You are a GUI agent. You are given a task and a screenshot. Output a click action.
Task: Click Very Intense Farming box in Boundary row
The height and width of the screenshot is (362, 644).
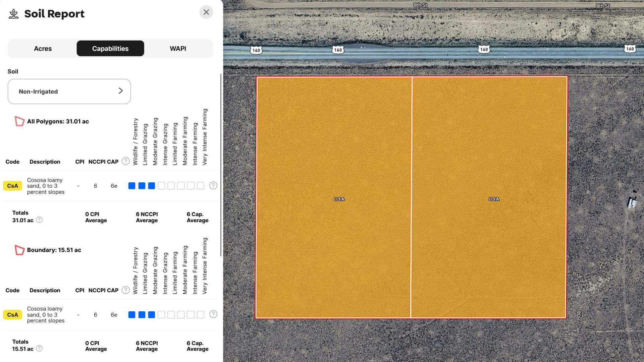(x=201, y=315)
